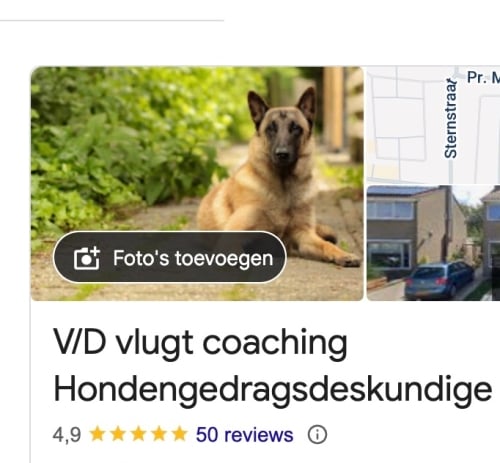Image resolution: width=500 pixels, height=463 pixels.
Task: Click the camera-plus icon on the photo button
Action: [x=87, y=258]
